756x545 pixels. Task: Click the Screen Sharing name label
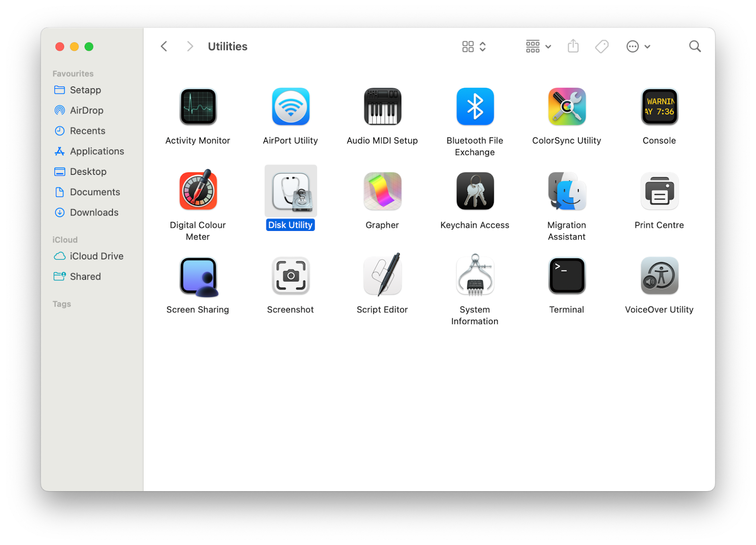click(198, 309)
